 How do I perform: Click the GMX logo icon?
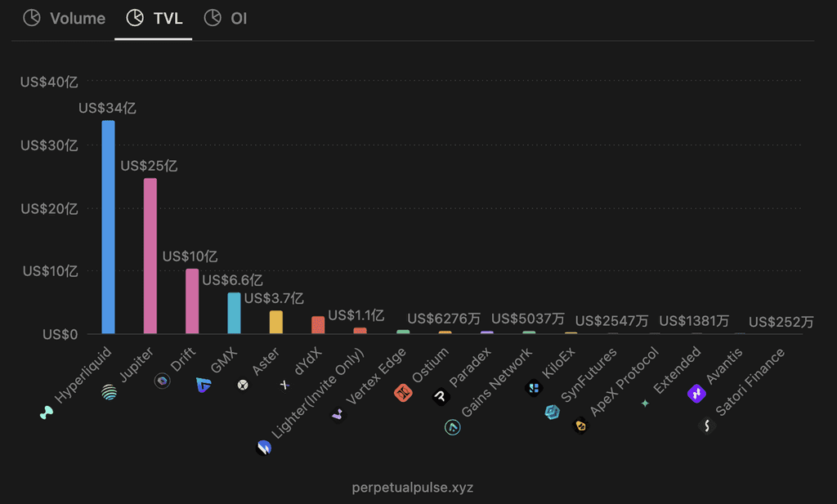(x=204, y=385)
